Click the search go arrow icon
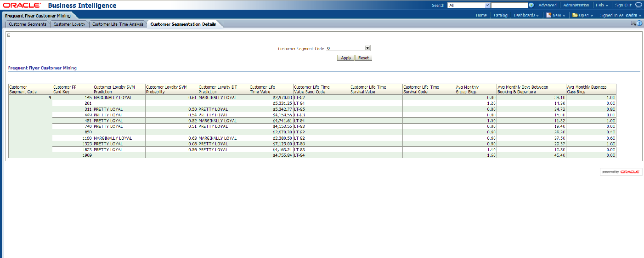 (x=531, y=6)
